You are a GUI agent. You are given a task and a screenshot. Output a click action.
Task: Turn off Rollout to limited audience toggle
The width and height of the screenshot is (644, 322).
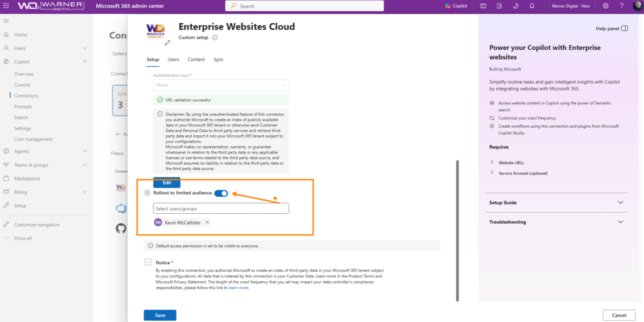[x=221, y=194]
